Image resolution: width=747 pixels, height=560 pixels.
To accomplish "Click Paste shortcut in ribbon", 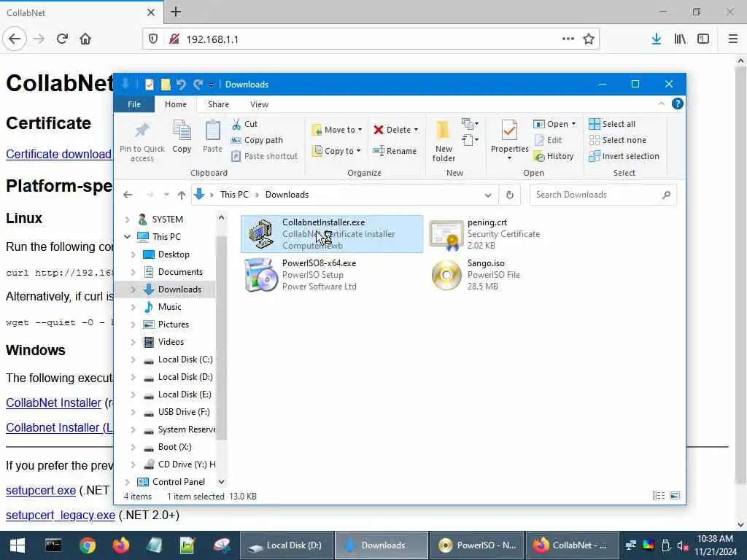I will 264,156.
